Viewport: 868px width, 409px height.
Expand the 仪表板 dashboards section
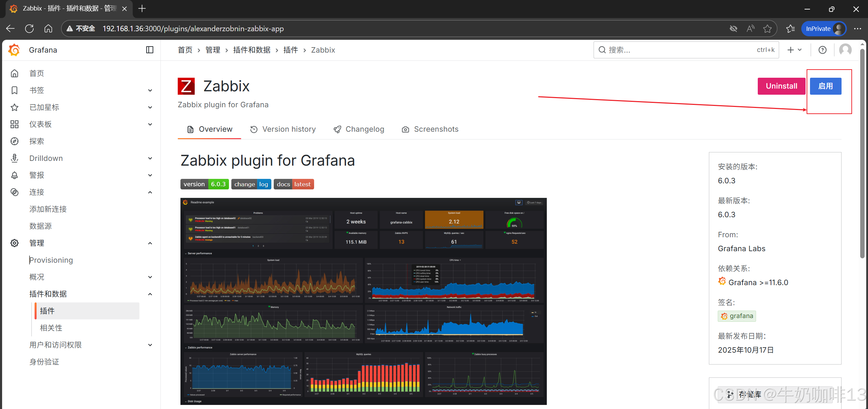(x=150, y=124)
